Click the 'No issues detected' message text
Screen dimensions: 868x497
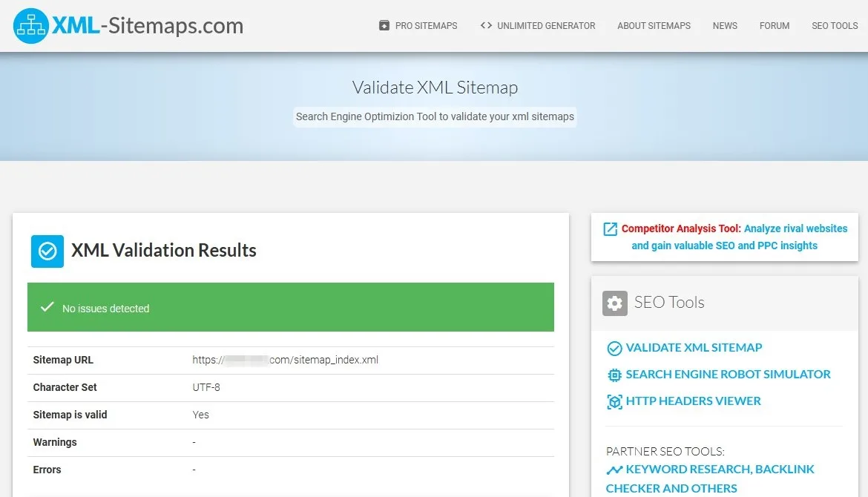(x=106, y=309)
